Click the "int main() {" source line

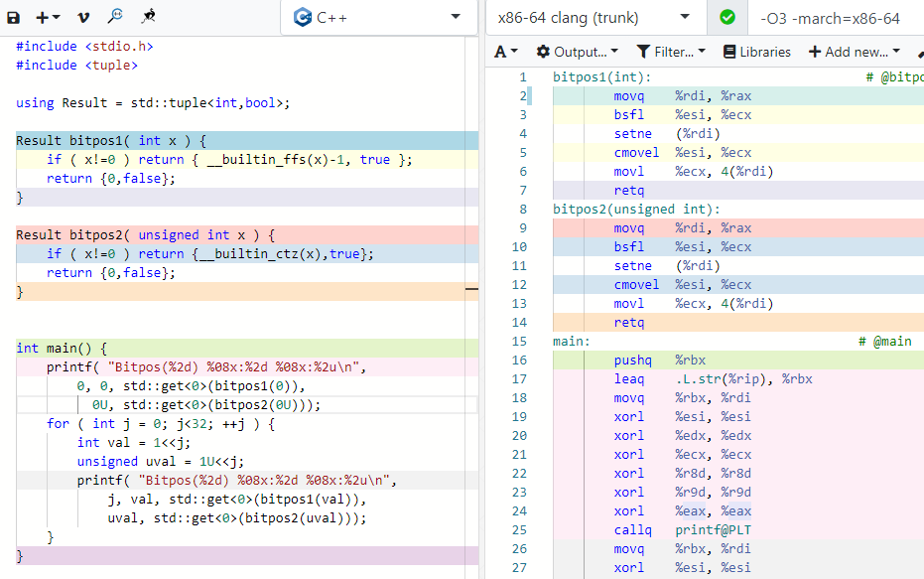62,349
